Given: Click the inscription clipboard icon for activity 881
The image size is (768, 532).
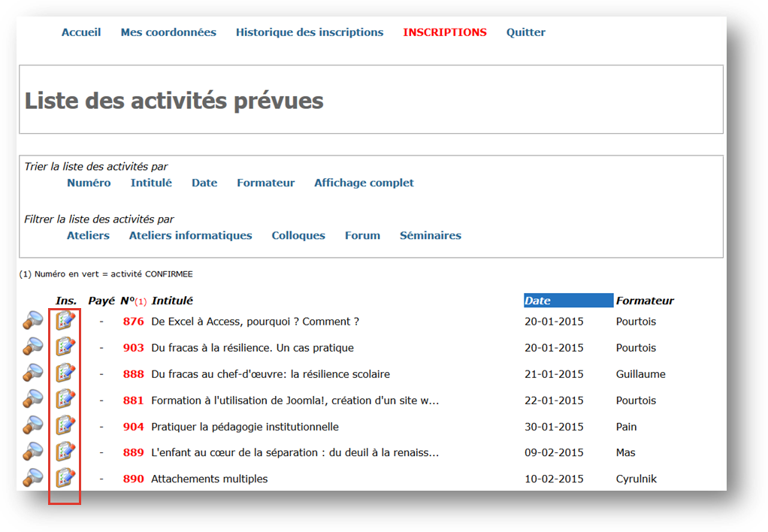Looking at the screenshot, I should pos(65,399).
